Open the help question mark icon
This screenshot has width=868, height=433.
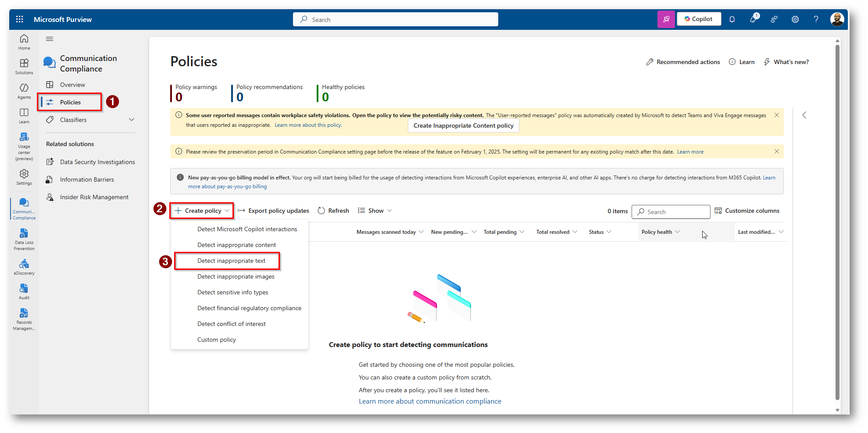click(816, 19)
